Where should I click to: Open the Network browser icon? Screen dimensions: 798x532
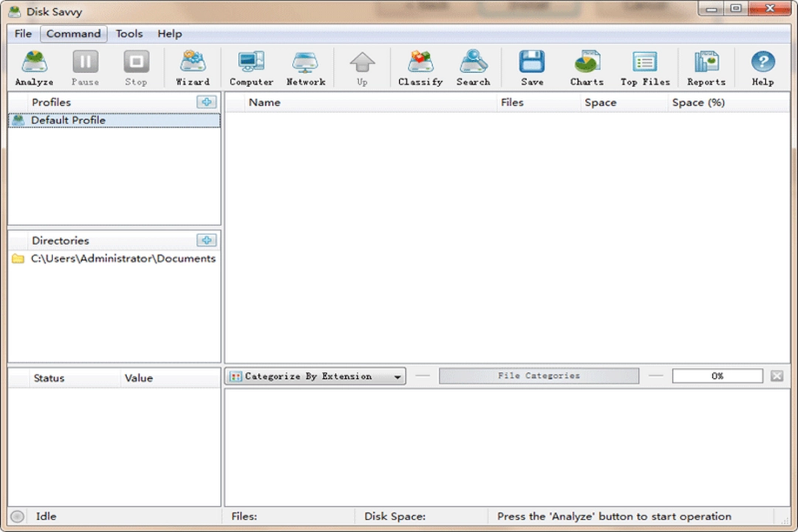(x=306, y=66)
